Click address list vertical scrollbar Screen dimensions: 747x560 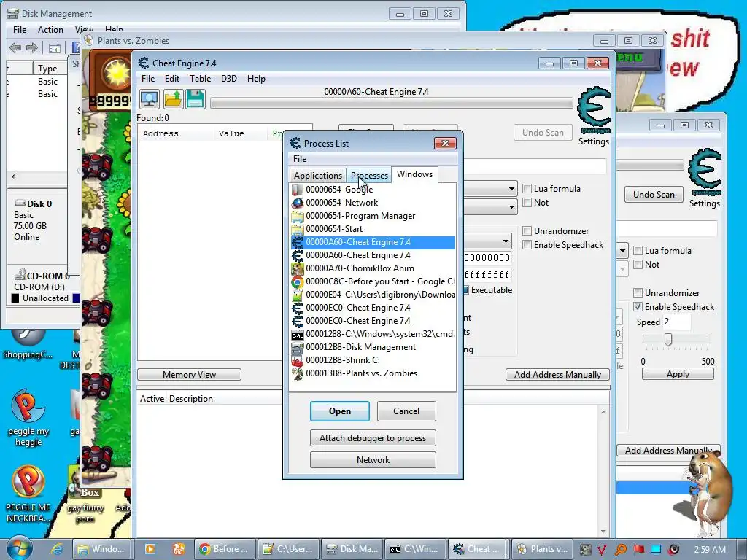click(x=603, y=472)
